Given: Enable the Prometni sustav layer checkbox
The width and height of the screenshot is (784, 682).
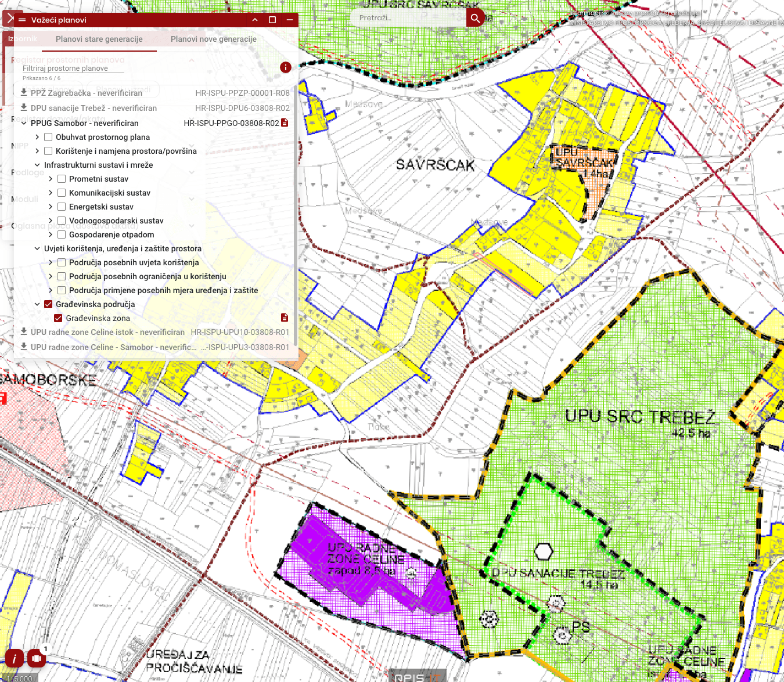Looking at the screenshot, I should pos(62,179).
